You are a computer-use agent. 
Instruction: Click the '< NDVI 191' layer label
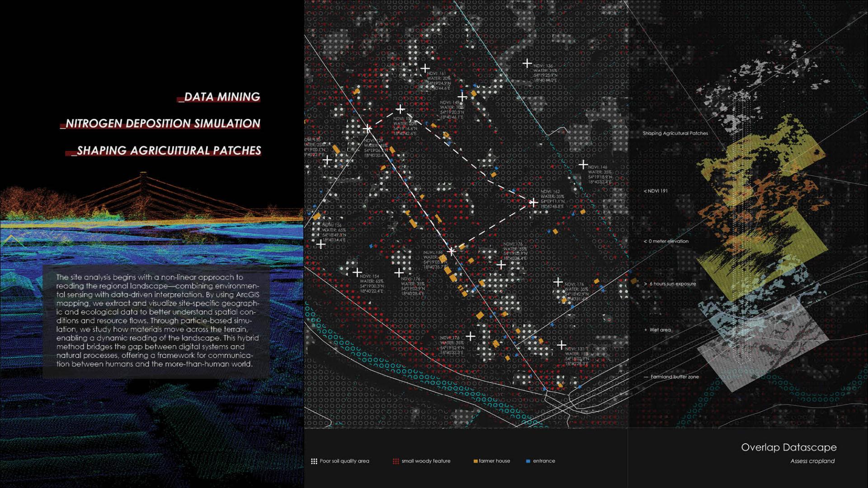[x=656, y=191]
